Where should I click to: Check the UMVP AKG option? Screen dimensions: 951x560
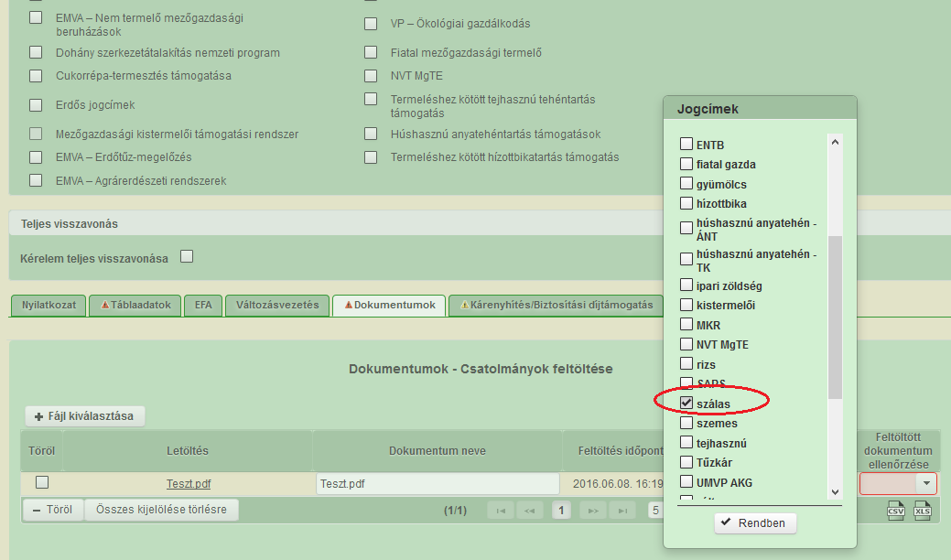(686, 481)
